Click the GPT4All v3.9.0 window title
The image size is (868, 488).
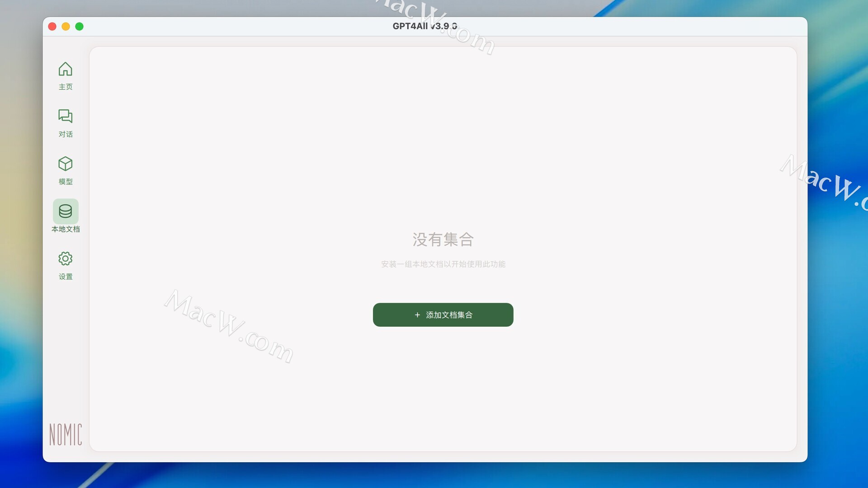pos(425,26)
